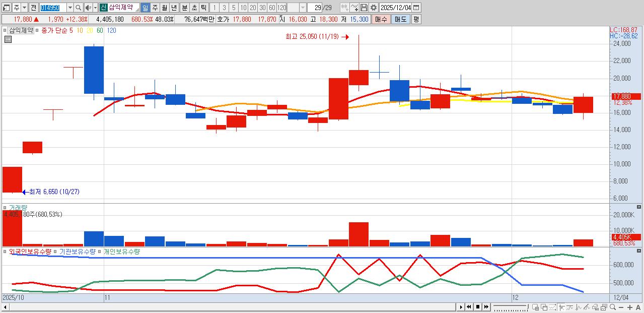
Task: Select interval preset 1
Action: point(214,8)
